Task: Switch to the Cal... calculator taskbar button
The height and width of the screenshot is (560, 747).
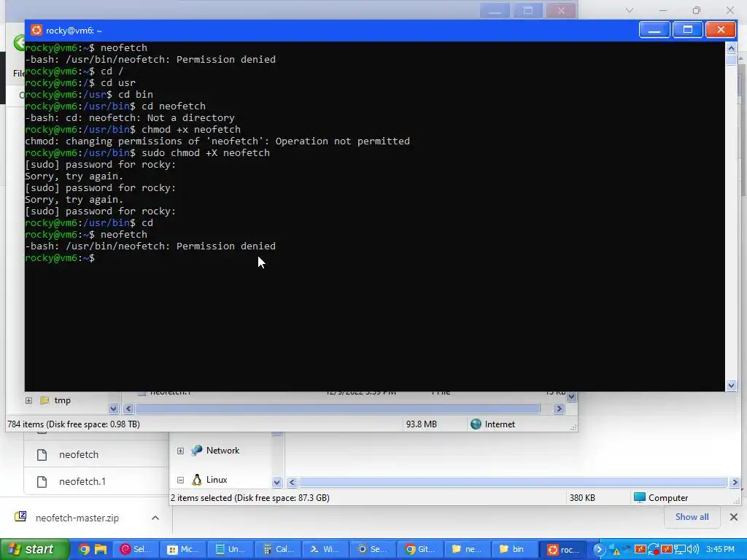Action: coord(278,549)
